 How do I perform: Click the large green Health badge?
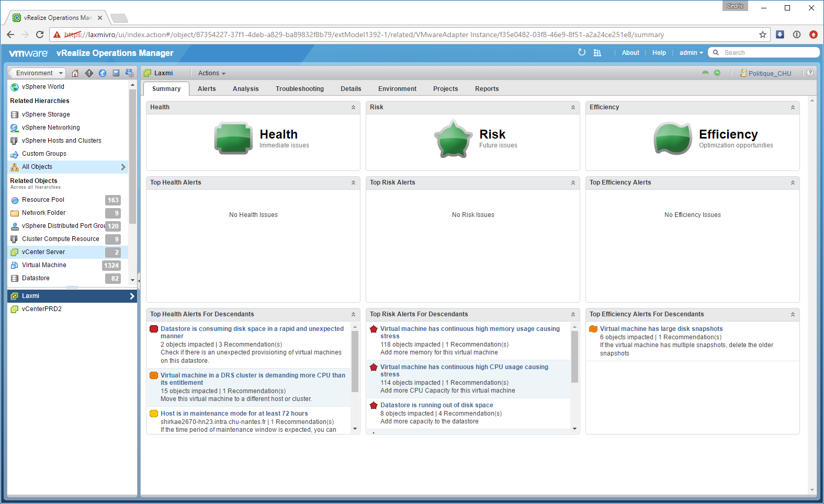pos(233,139)
